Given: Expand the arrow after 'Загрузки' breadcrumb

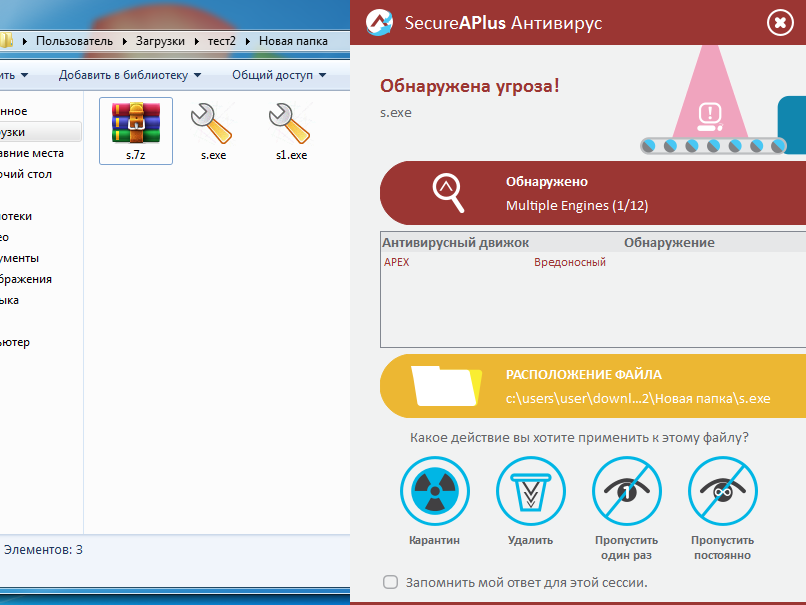Looking at the screenshot, I should tap(196, 41).
